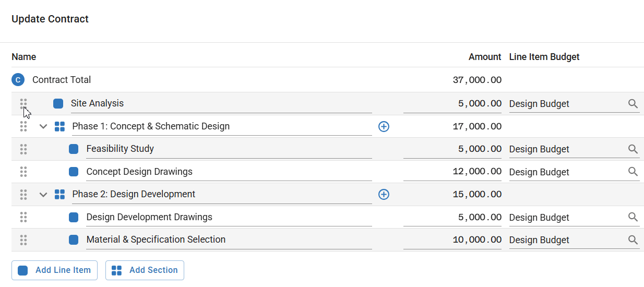Screen dimensions: 644x287
Task: Collapse the Phase 2: Design Development section
Action: [x=43, y=195]
